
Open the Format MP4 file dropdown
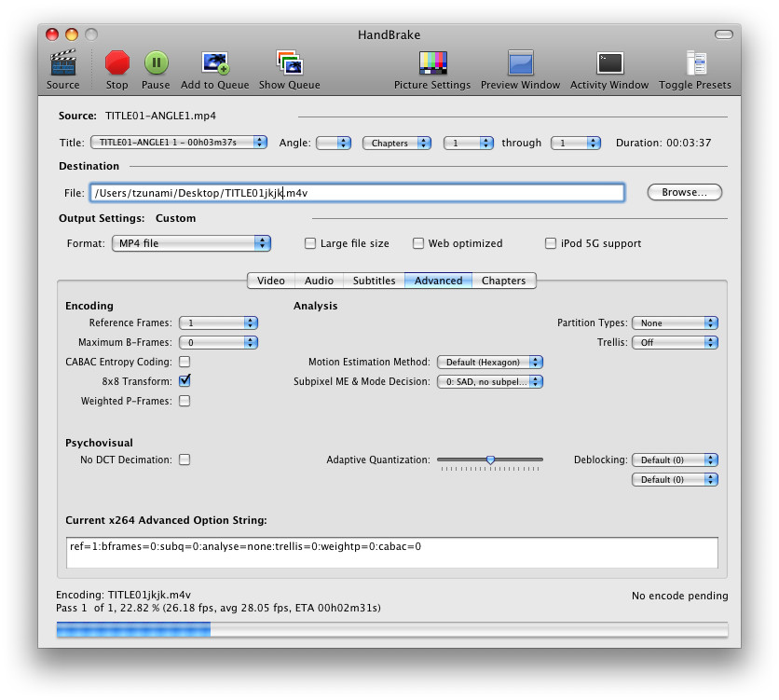[191, 243]
